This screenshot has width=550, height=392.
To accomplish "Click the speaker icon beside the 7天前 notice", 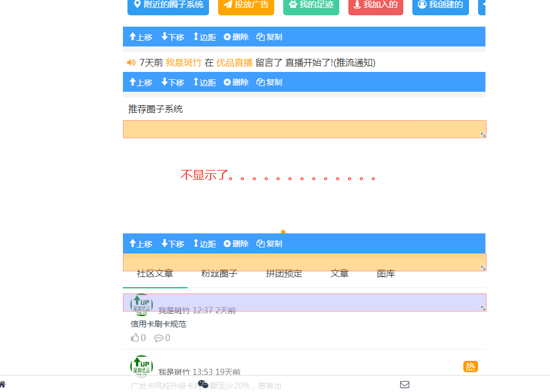I will (x=131, y=62).
